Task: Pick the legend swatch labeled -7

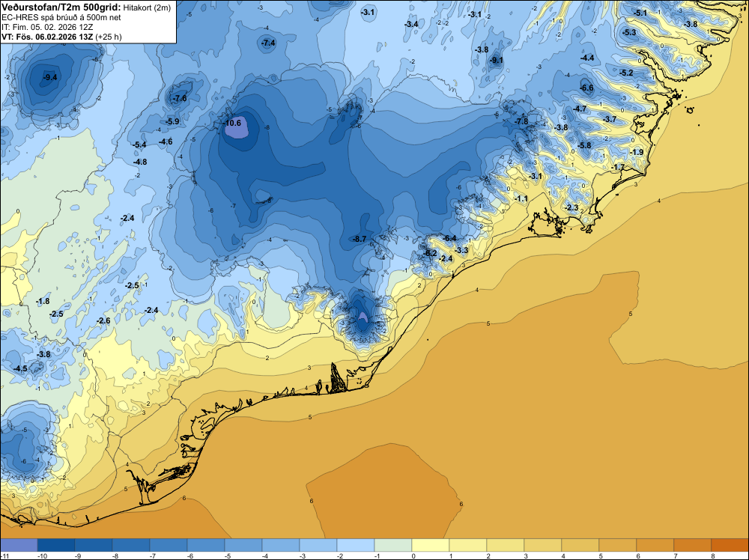Action: [168, 545]
